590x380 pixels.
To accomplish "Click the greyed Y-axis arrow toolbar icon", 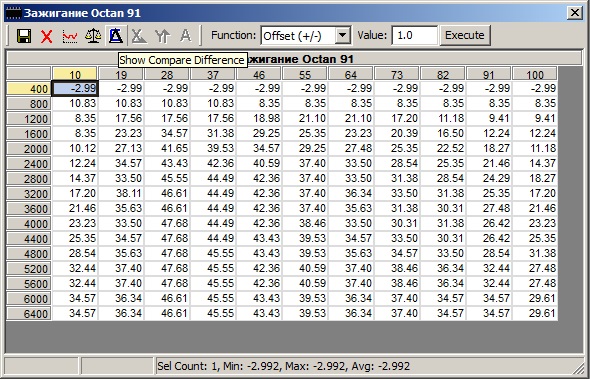I will click(162, 36).
